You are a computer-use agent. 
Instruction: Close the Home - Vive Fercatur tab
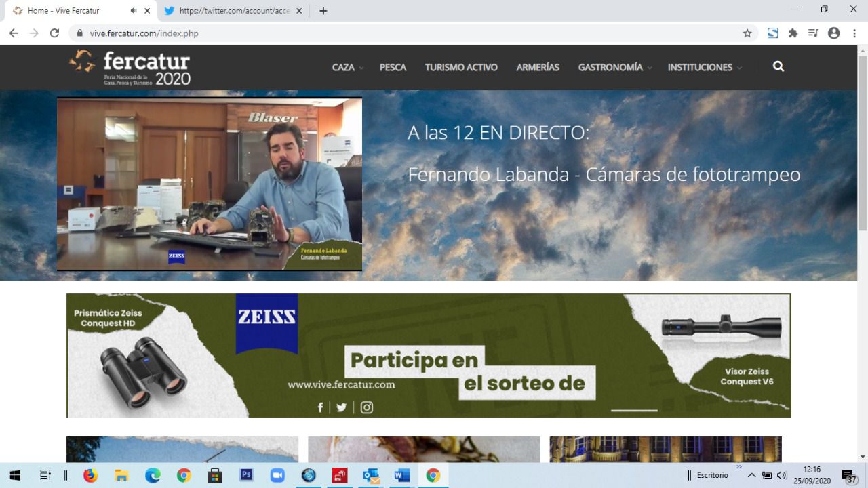(x=147, y=11)
